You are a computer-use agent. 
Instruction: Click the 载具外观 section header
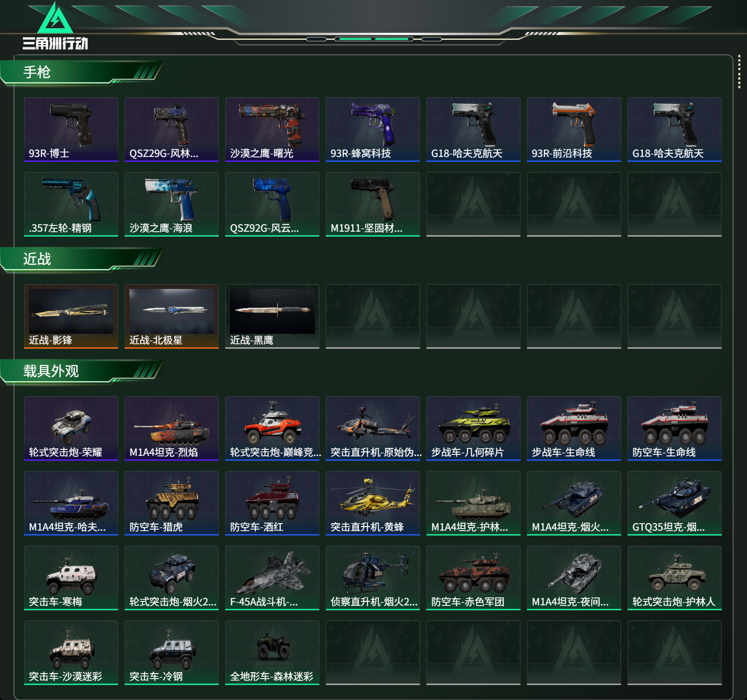[x=81, y=371]
